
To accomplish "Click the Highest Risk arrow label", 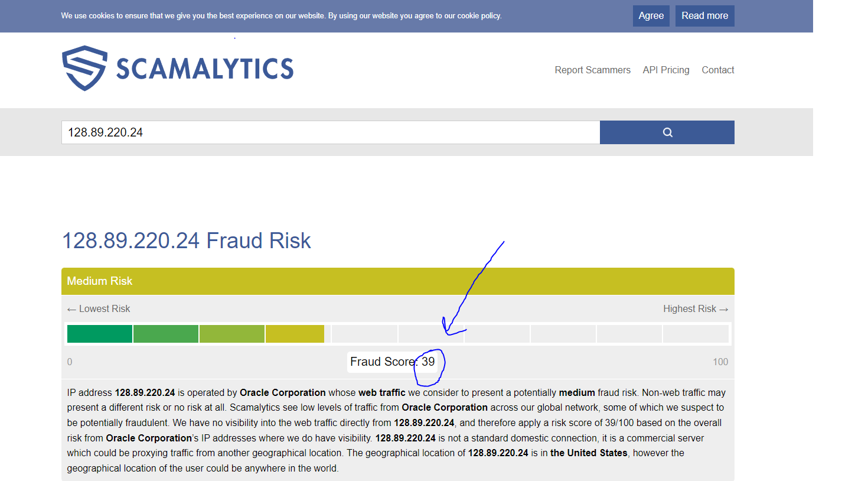I will pos(695,308).
